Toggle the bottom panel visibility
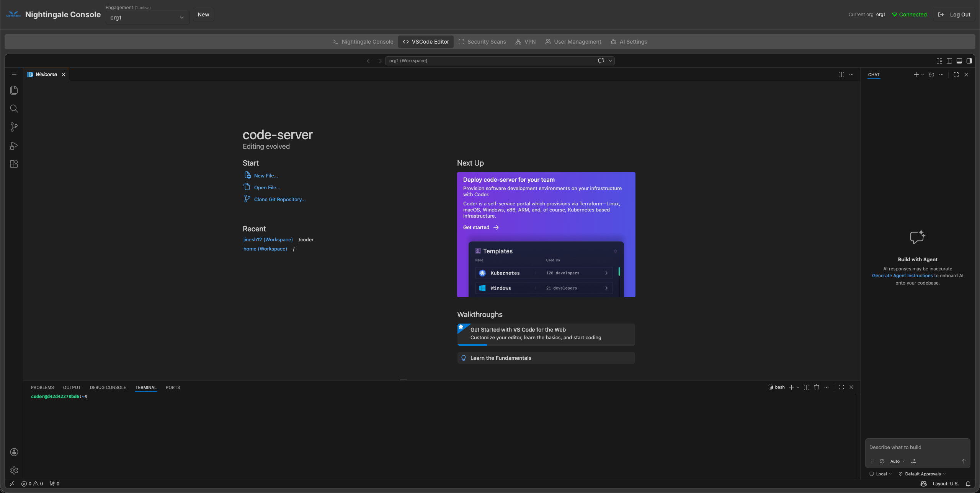 [959, 61]
